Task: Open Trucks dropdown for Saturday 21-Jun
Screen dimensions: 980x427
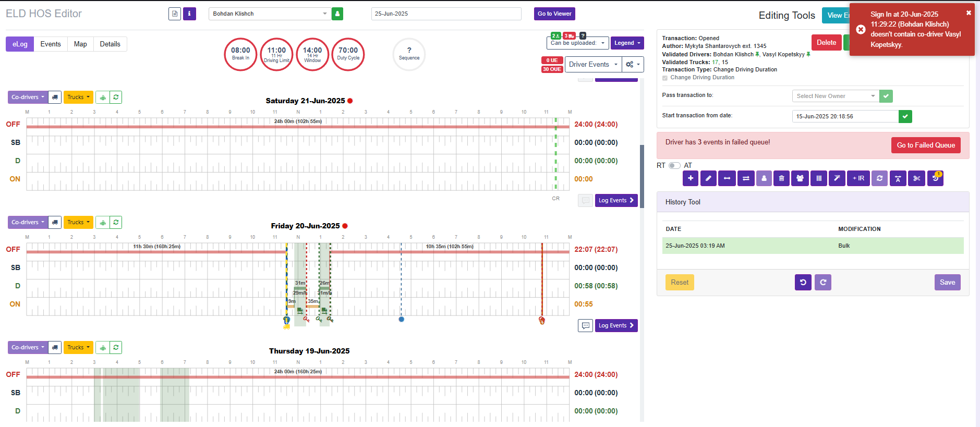Action: tap(78, 97)
